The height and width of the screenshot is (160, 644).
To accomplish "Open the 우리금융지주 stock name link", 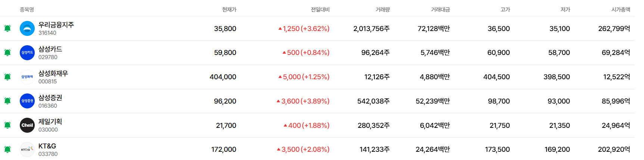I will coord(56,25).
